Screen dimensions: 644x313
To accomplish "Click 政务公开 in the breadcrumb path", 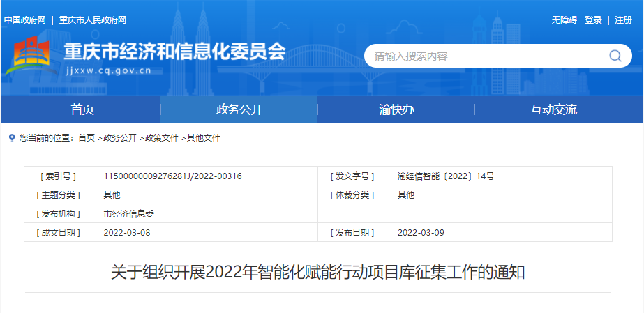I will point(120,138).
